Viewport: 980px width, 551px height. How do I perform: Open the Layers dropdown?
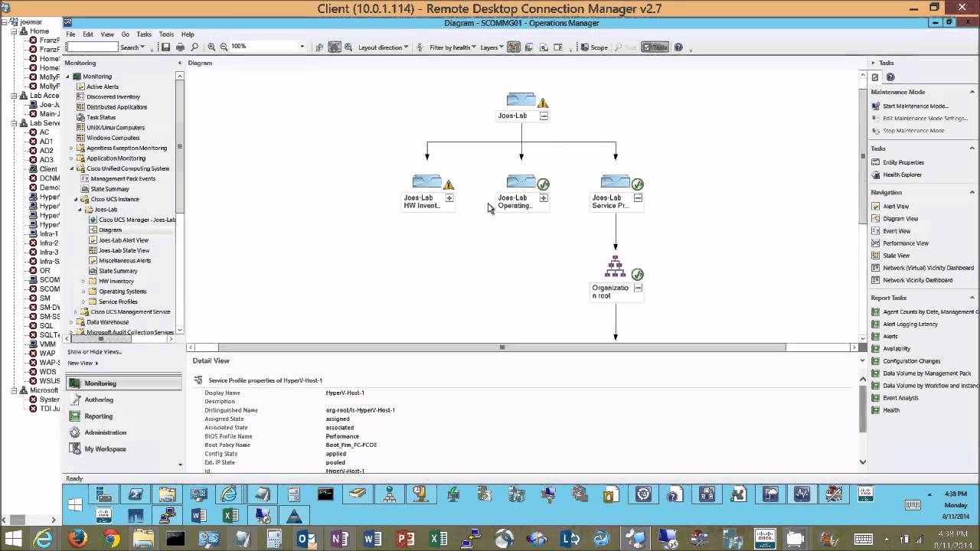[x=492, y=47]
